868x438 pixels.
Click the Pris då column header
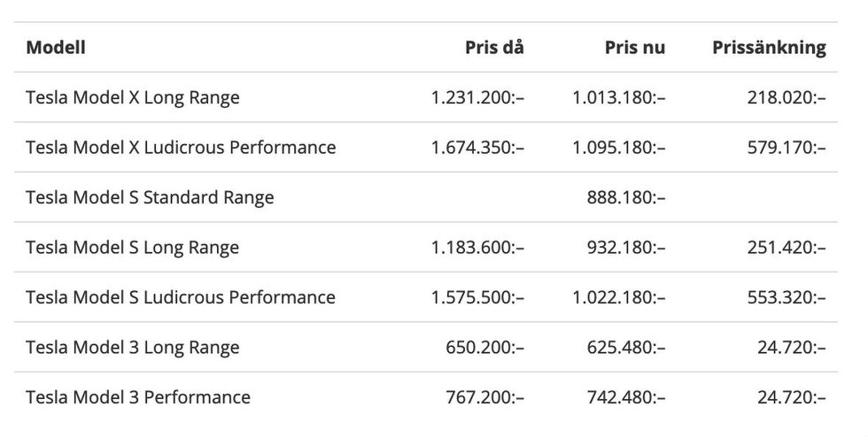click(x=494, y=48)
